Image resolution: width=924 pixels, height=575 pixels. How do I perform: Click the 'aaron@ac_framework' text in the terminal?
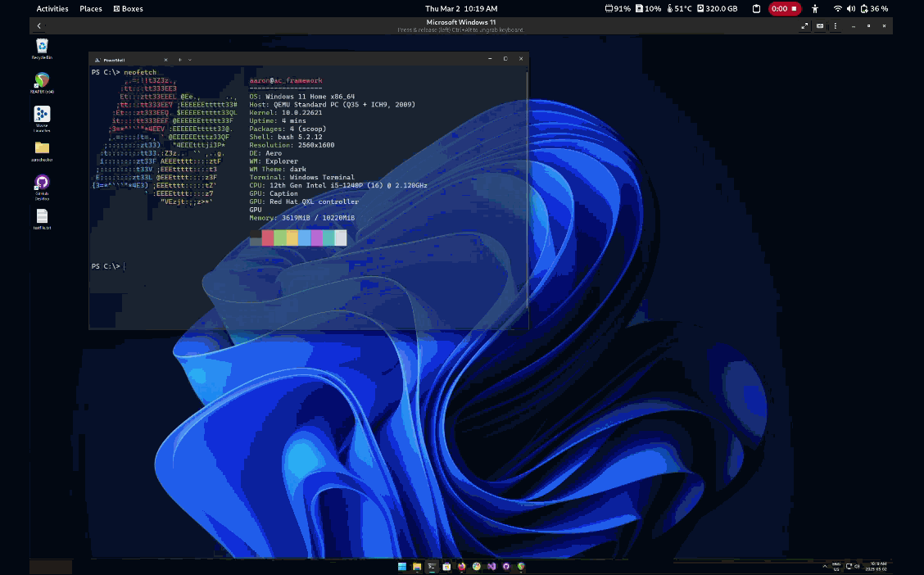click(x=286, y=80)
